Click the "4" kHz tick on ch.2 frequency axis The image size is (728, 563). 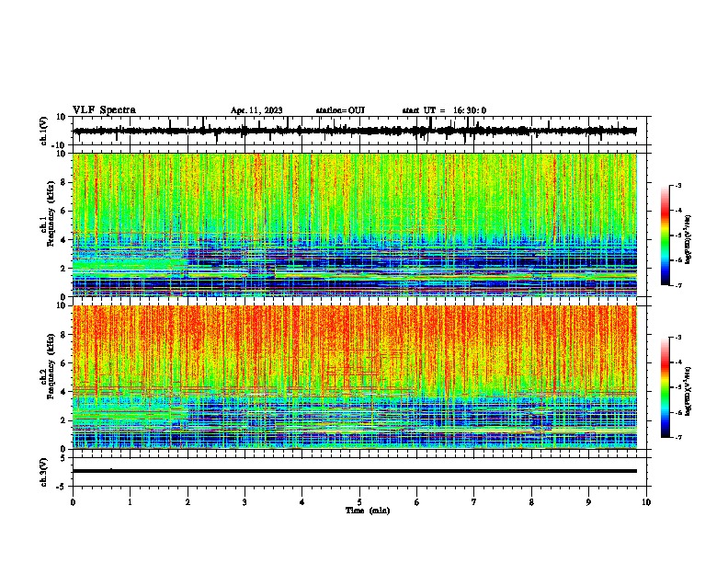pyautogui.click(x=63, y=392)
